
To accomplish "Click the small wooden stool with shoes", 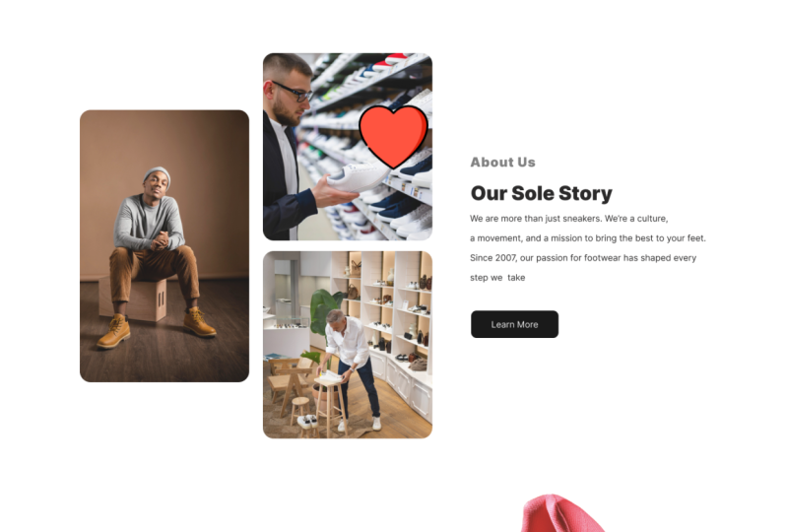I will (304, 416).
